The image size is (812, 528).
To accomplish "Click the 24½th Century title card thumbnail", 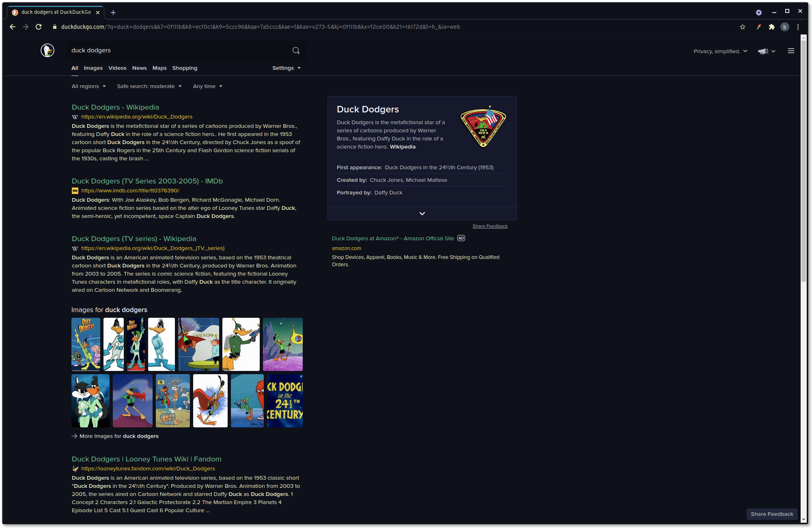I will coord(284,401).
